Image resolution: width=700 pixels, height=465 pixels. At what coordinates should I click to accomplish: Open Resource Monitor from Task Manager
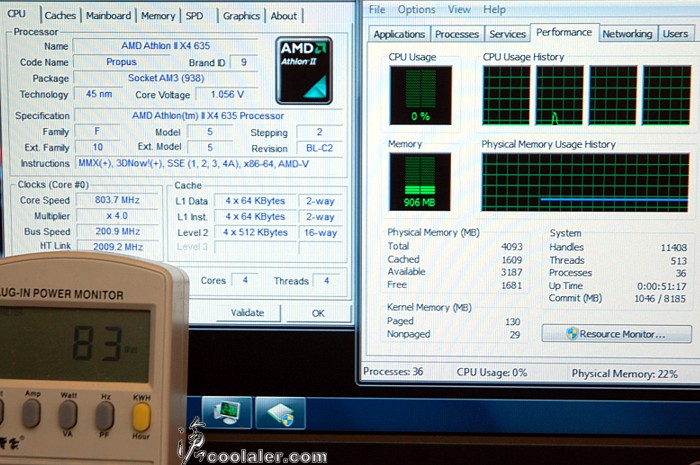click(617, 334)
